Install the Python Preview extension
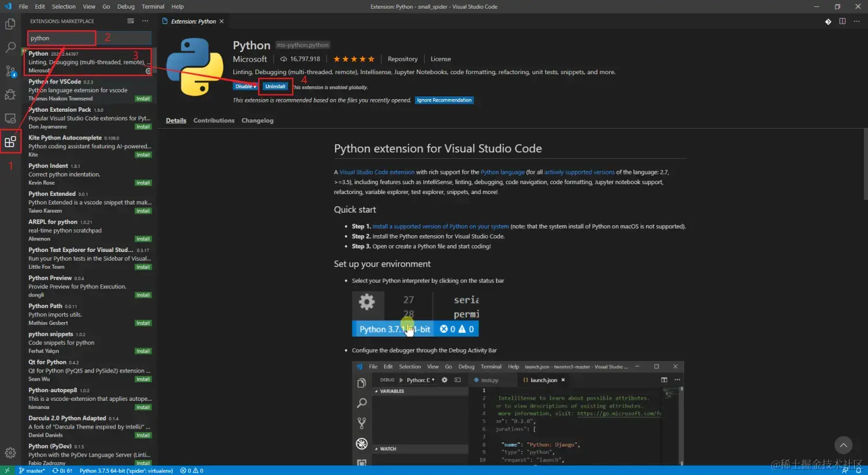Screen dimensions: 868x475 (143, 295)
